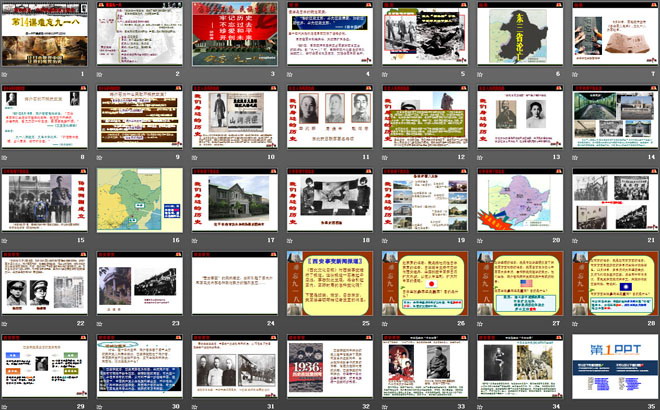Image resolution: width=660 pixels, height=410 pixels.
Task: Click the star icon beneath slide 22
Action: (5, 322)
